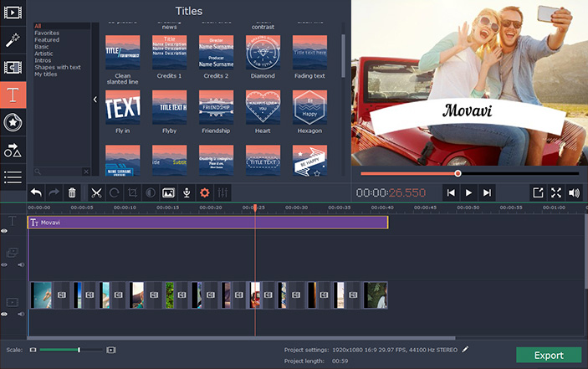588x369 pixels.
Task: Open the orange gear Clip properties
Action: point(204,192)
